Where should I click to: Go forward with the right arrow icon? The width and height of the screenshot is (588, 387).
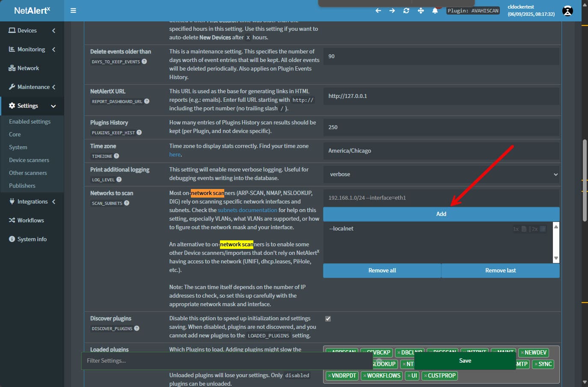(392, 11)
